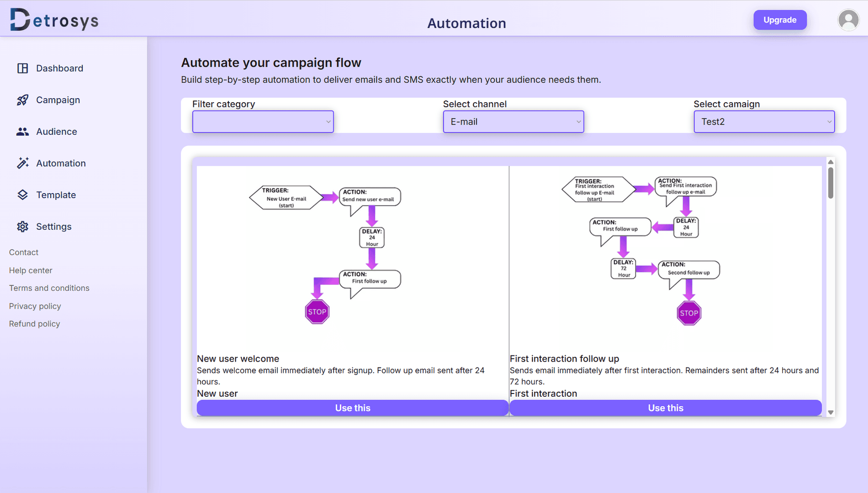
Task: Click the Detrosys logo
Action: [x=54, y=20]
